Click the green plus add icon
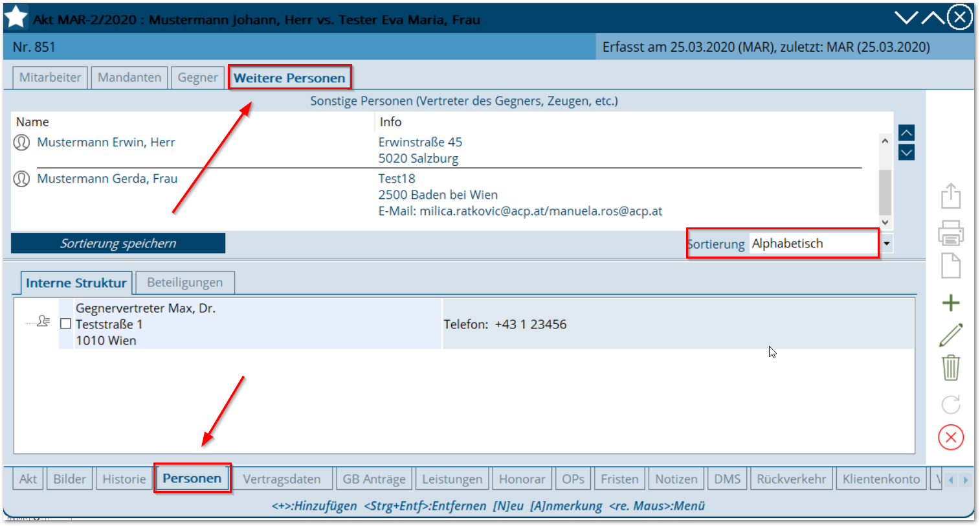980x526 pixels. coord(950,303)
